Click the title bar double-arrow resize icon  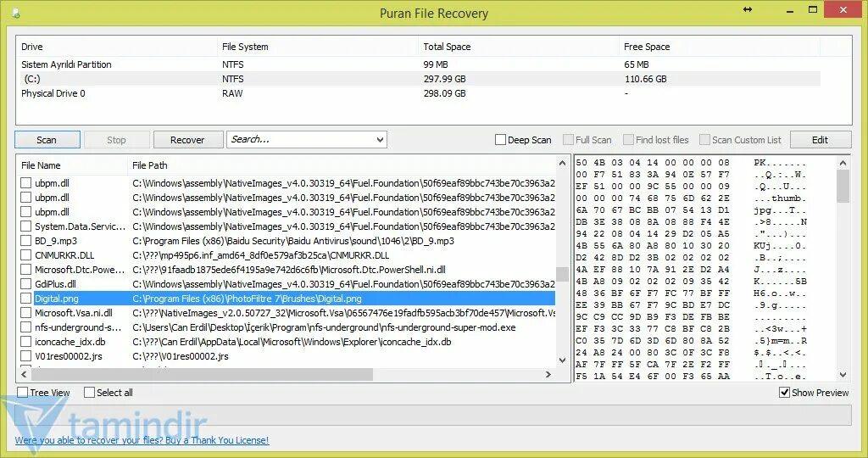(748, 9)
